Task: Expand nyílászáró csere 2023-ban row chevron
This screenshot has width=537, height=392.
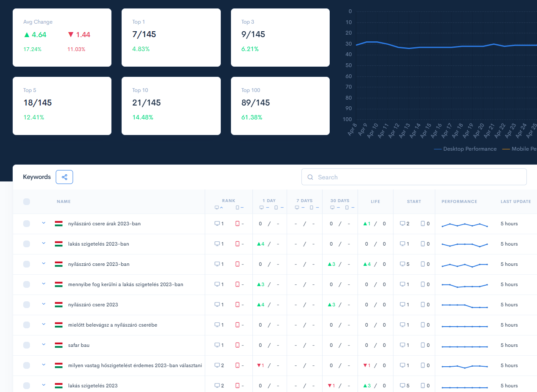Action: coord(43,263)
